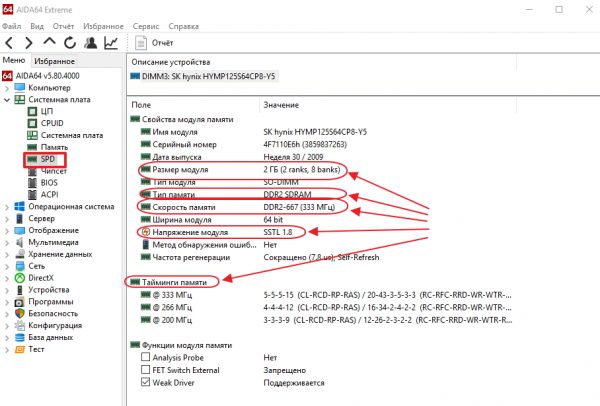Open the Справка menu
Screen dimensions: 600x406
[184, 26]
